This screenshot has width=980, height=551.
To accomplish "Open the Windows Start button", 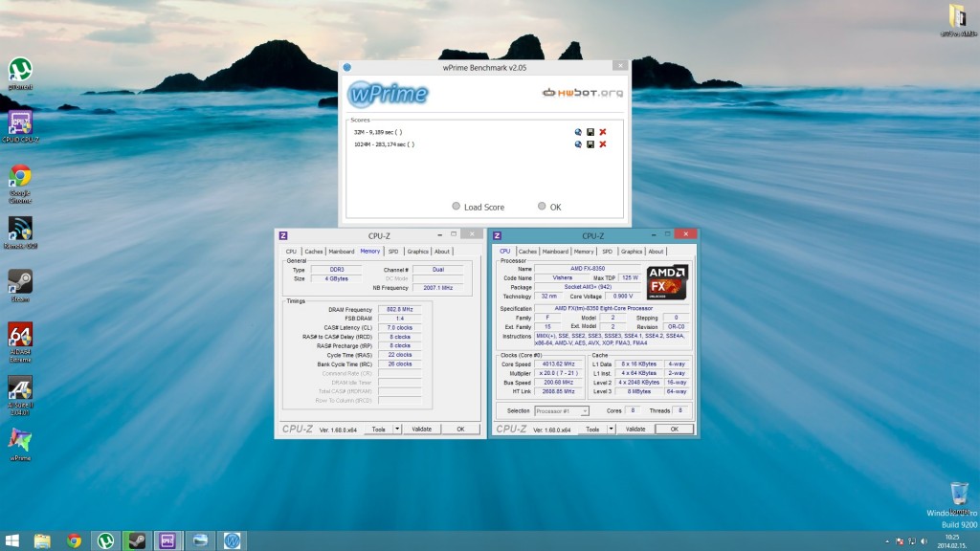I will point(11,540).
